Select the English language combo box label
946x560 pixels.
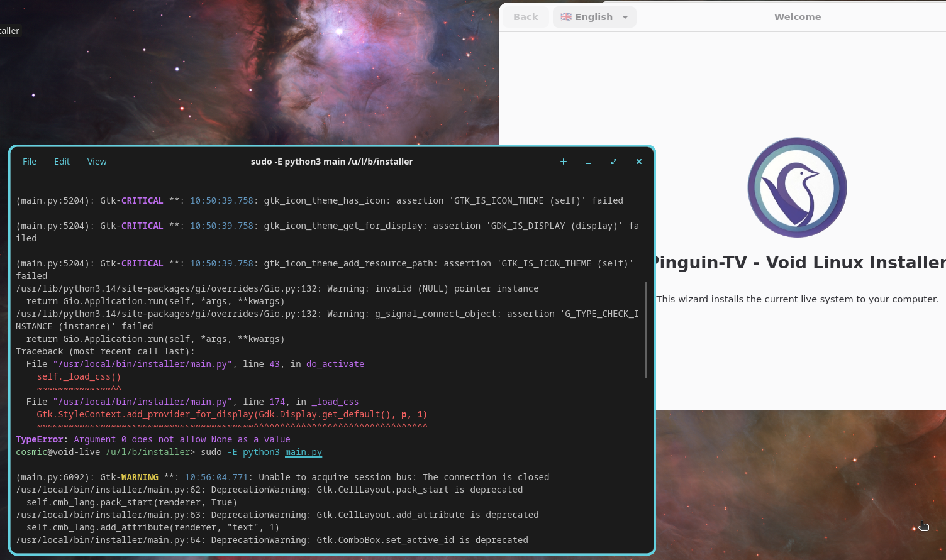coord(593,17)
